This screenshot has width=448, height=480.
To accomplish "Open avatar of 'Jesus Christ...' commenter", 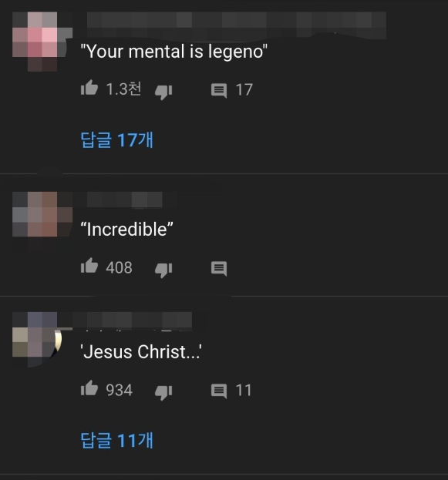I will point(37,340).
